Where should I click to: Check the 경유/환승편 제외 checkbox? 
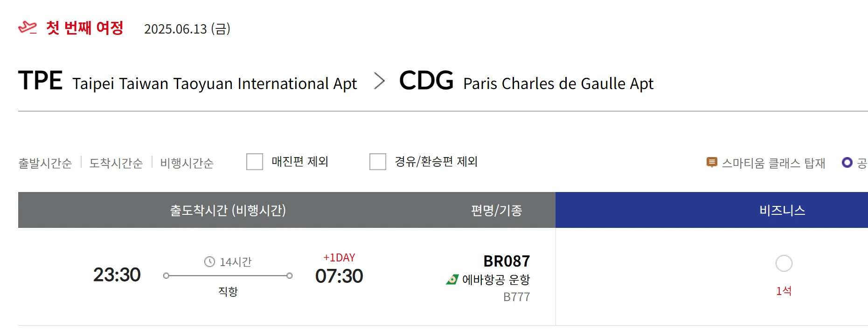(378, 162)
